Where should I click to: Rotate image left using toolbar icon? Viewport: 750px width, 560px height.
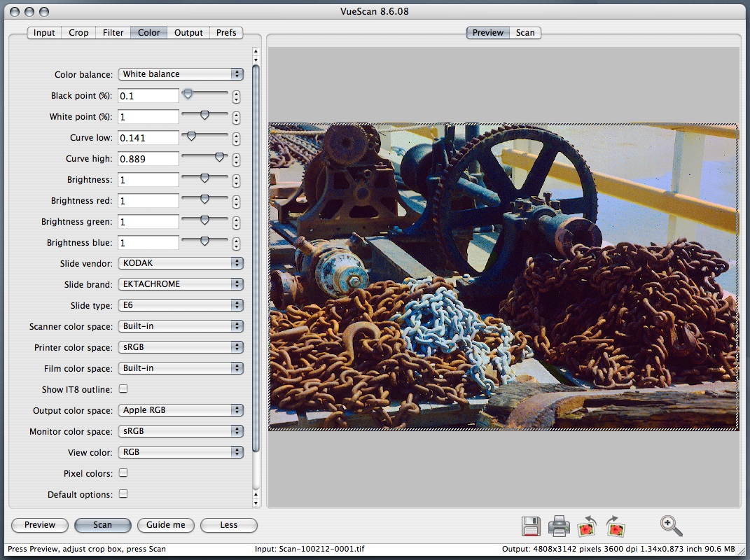tap(587, 526)
